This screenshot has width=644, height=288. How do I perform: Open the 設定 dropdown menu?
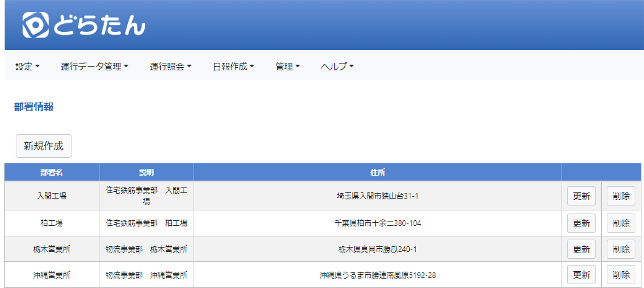[28, 66]
